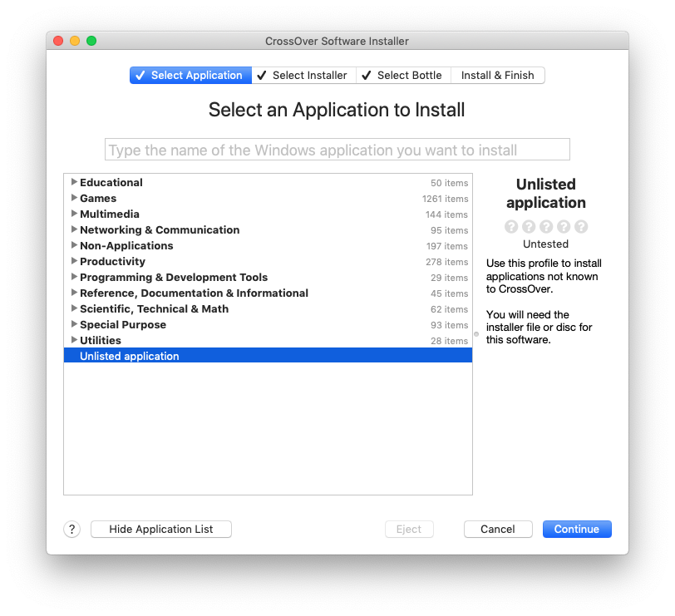
Task: Click Hide Application List button
Action: click(x=161, y=530)
